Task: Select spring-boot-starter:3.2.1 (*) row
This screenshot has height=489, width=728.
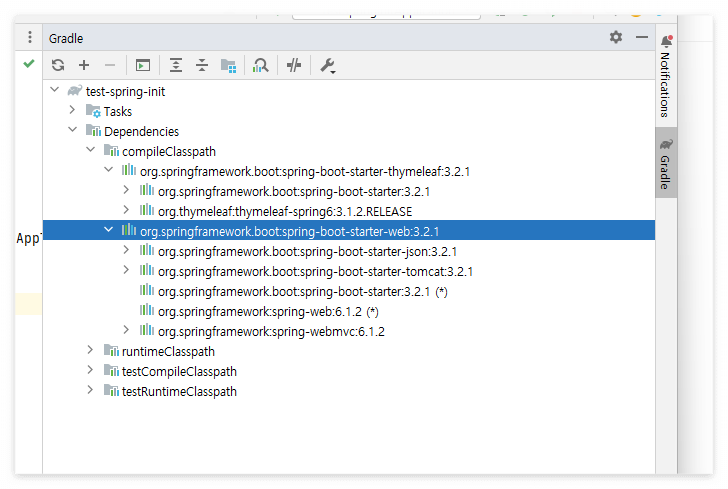Action: tap(349, 291)
